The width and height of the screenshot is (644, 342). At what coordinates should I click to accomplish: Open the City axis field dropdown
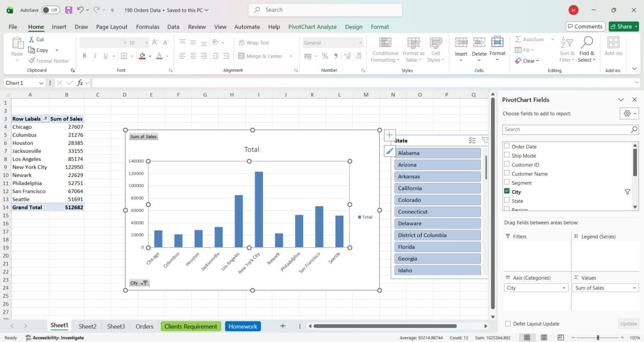(x=564, y=288)
